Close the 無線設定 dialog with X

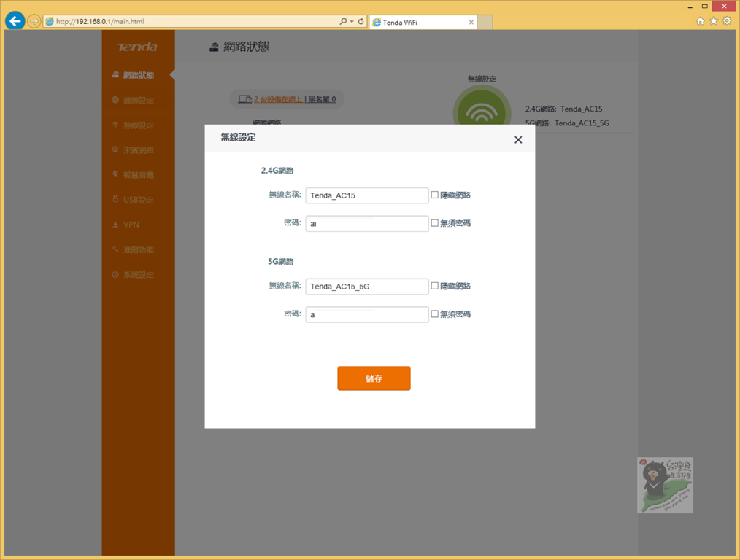(518, 139)
